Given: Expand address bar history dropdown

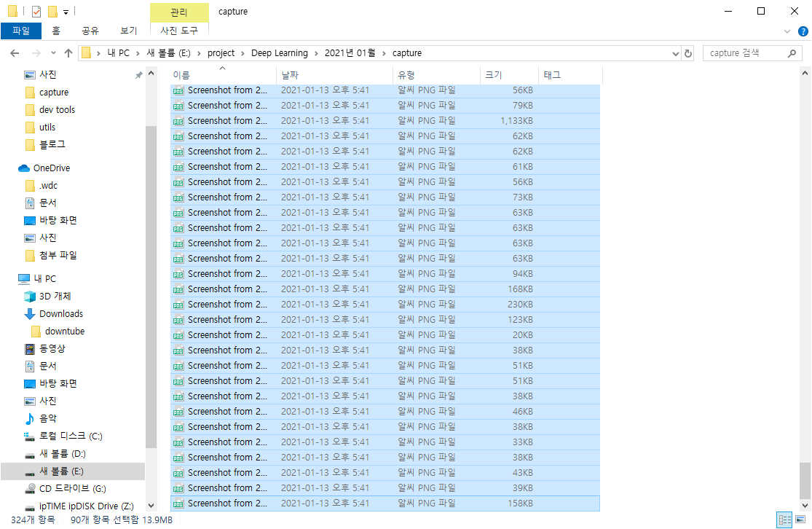Looking at the screenshot, I should click(675, 53).
